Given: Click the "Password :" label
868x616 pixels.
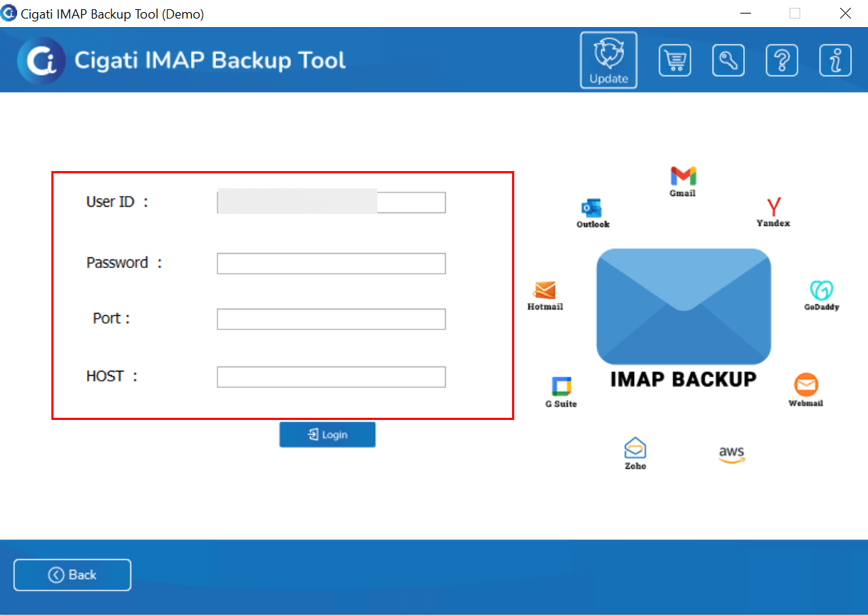Looking at the screenshot, I should [124, 263].
